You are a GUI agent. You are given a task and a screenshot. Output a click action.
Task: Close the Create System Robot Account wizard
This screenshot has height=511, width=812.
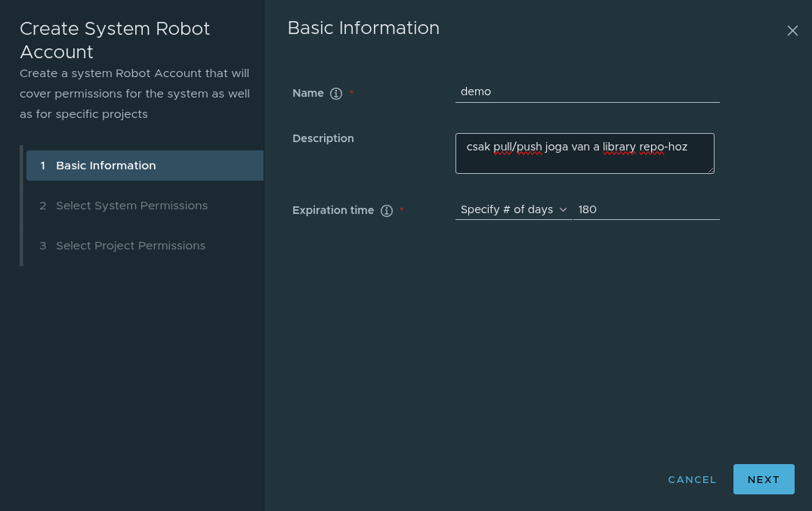(x=792, y=31)
